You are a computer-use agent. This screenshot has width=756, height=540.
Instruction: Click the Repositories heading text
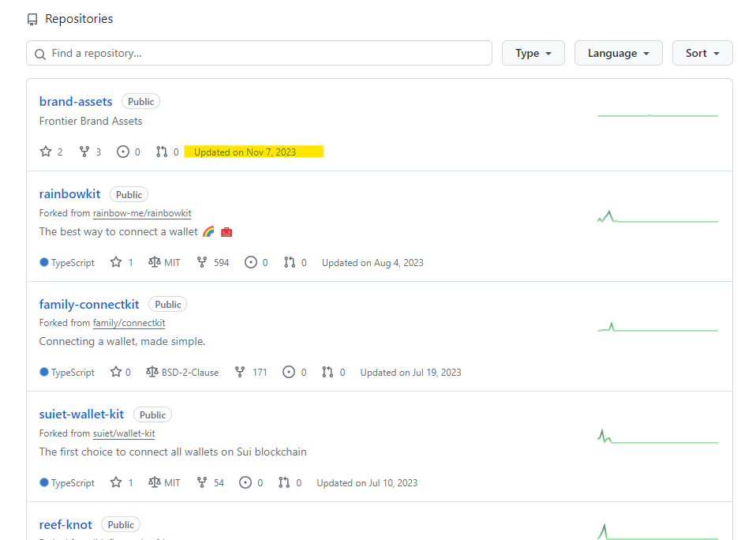[x=79, y=19]
